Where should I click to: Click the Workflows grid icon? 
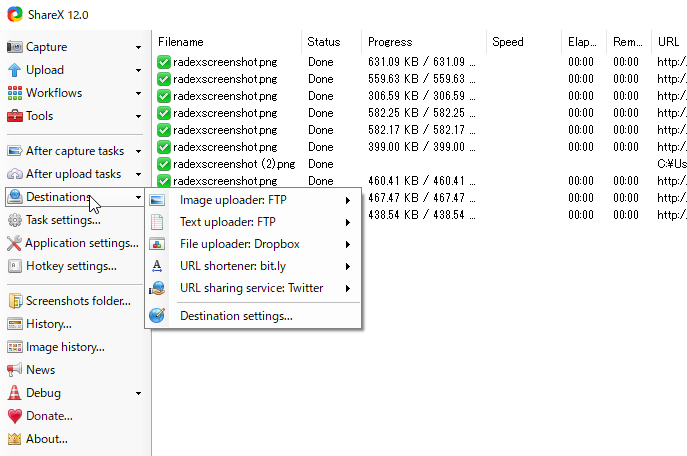click(x=14, y=93)
